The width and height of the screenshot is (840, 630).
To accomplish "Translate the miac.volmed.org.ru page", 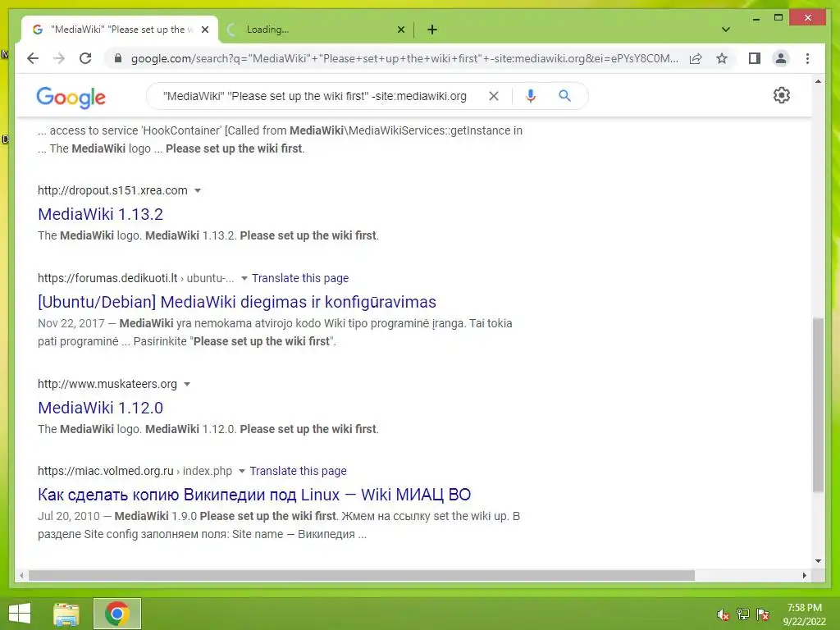I will click(x=298, y=471).
